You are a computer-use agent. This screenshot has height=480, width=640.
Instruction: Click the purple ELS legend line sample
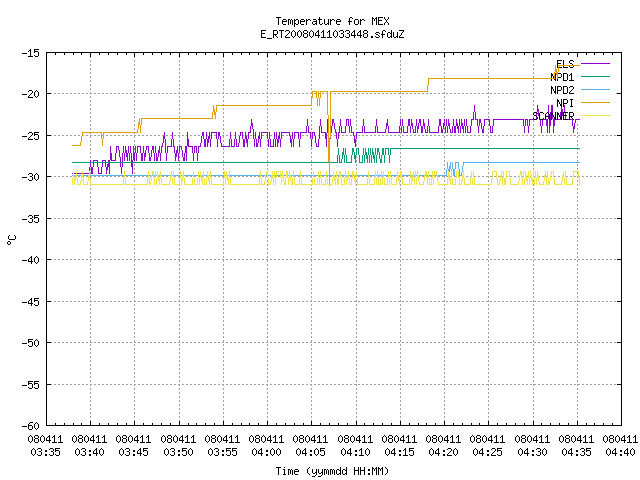(595, 64)
